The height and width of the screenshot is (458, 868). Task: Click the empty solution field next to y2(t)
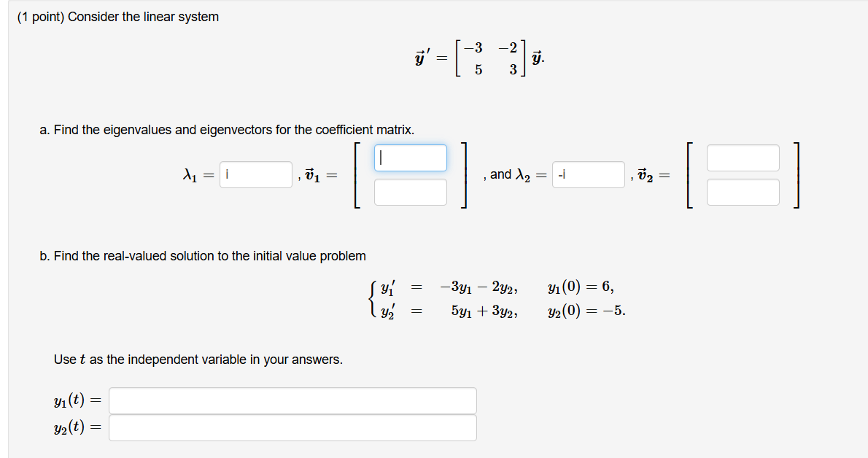click(292, 427)
